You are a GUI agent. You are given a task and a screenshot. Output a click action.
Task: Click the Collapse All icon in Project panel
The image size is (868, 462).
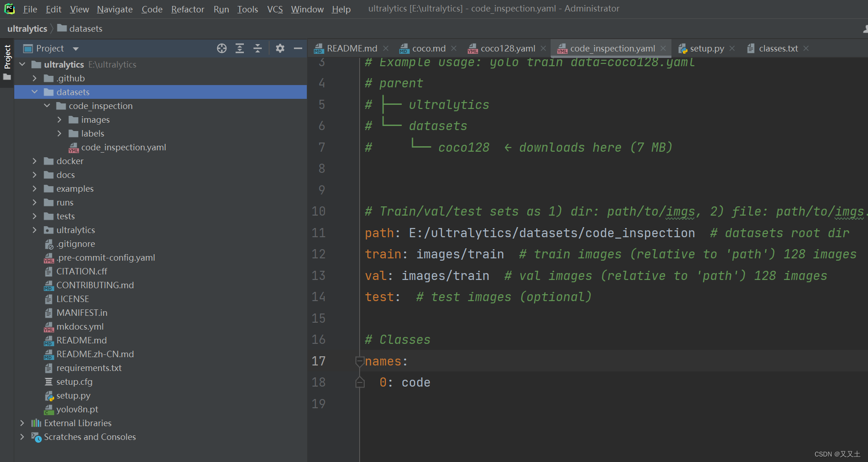tap(258, 48)
